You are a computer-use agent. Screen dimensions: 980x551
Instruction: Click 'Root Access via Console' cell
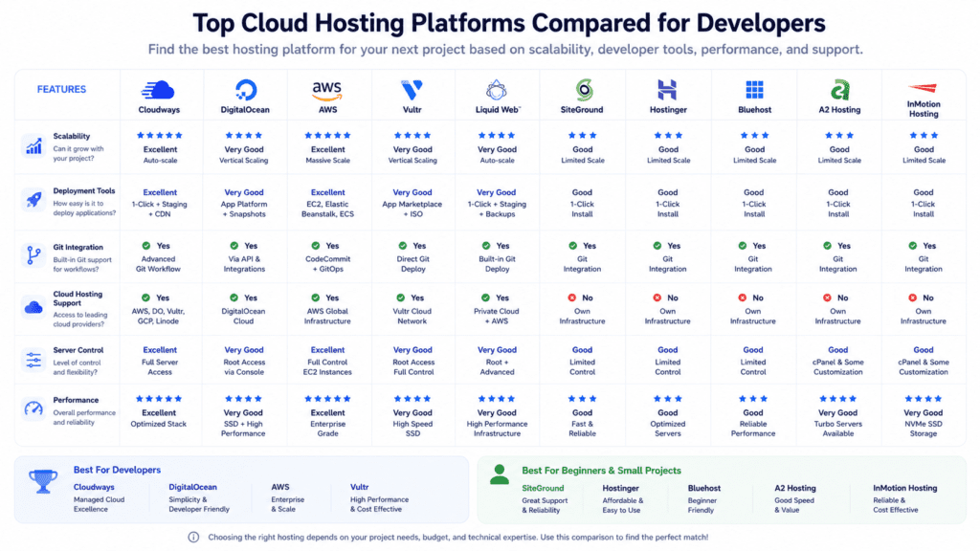click(x=244, y=367)
